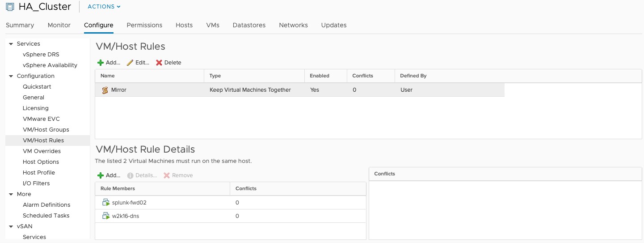This screenshot has width=644, height=243.
Task: Select the Configure tab
Action: 99,25
